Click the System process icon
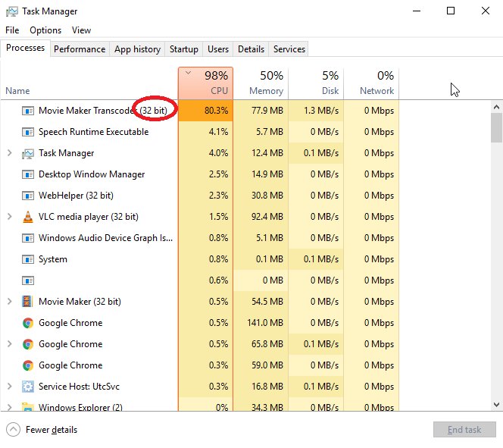The image size is (503, 448). point(28,259)
